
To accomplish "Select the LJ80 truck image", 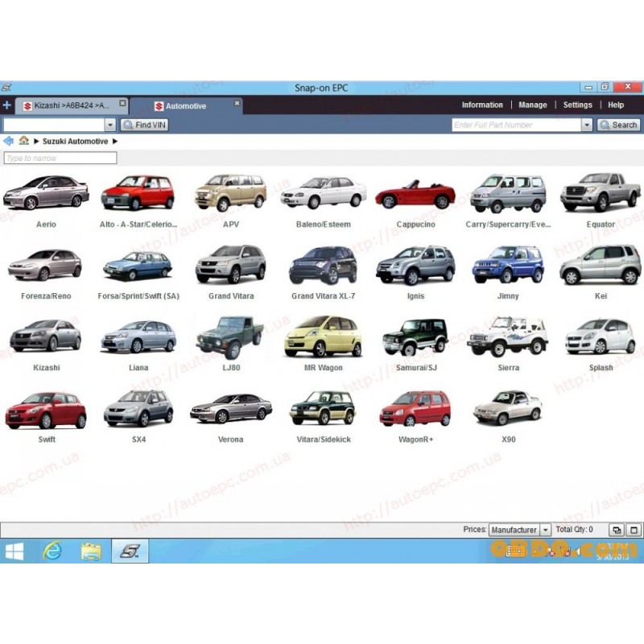I will 230,336.
